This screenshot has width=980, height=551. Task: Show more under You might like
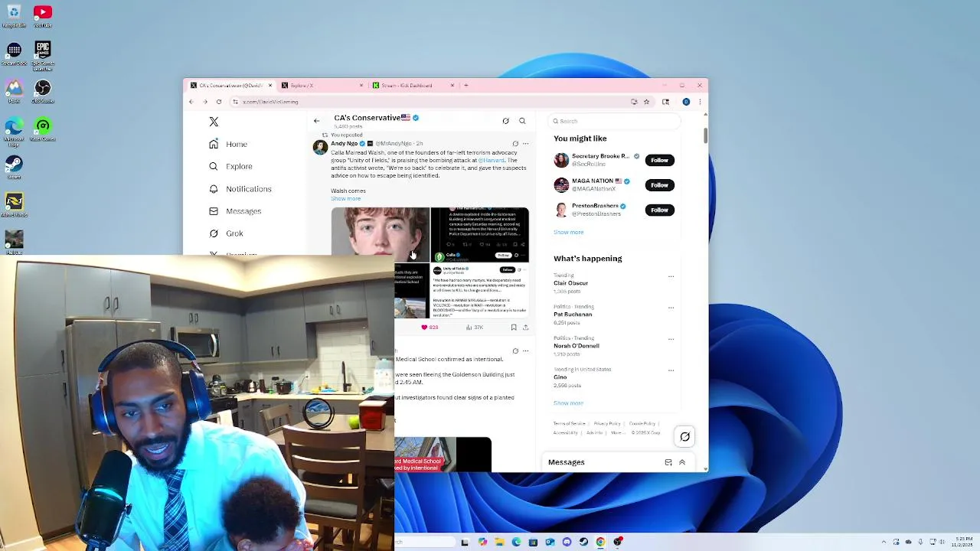[568, 232]
